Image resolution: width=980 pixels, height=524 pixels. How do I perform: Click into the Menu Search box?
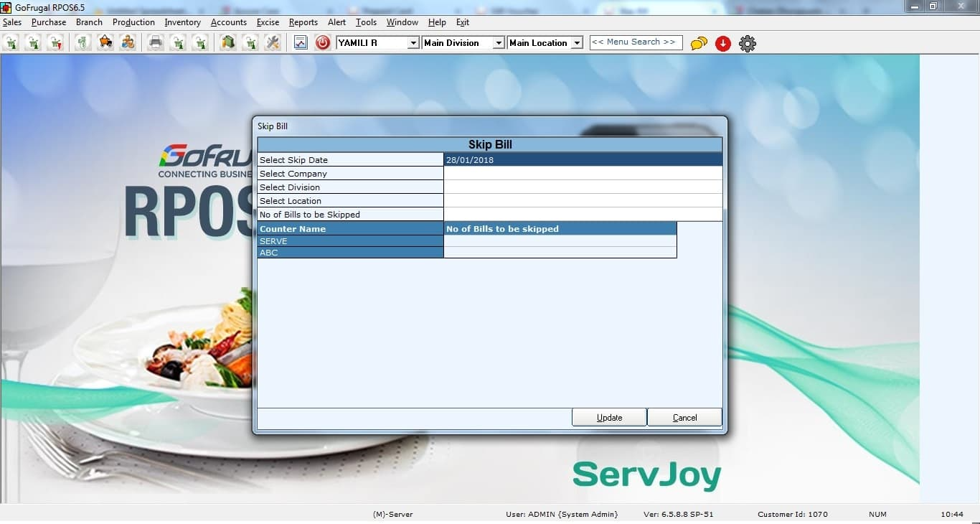[636, 42]
